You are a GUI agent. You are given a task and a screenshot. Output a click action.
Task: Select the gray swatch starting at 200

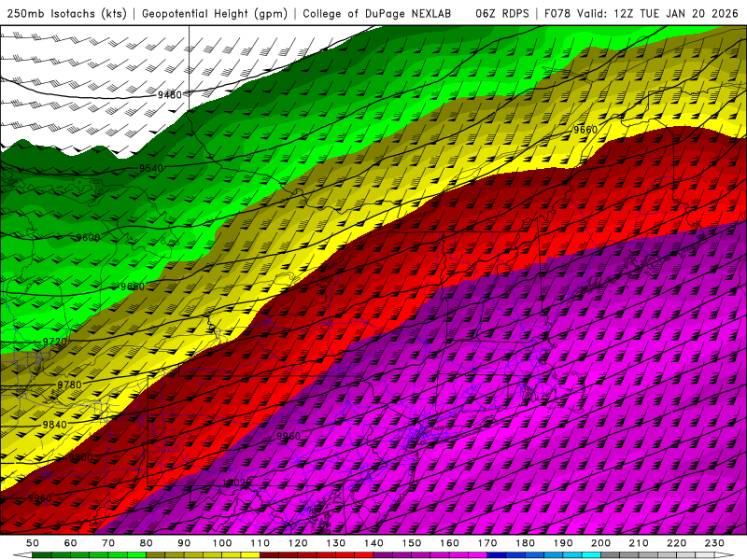(611, 555)
